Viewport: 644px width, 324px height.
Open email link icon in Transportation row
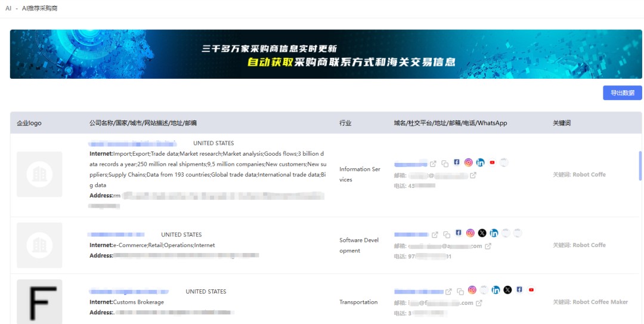[479, 303]
